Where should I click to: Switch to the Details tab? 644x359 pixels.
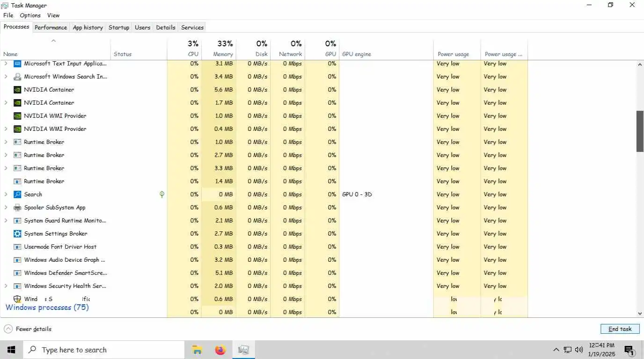[166, 28]
